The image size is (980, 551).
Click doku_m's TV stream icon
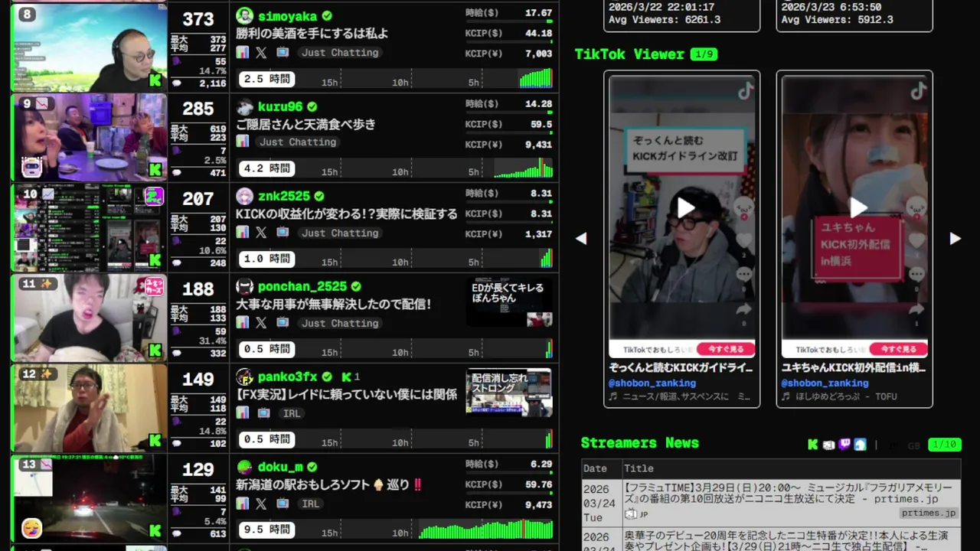(283, 504)
